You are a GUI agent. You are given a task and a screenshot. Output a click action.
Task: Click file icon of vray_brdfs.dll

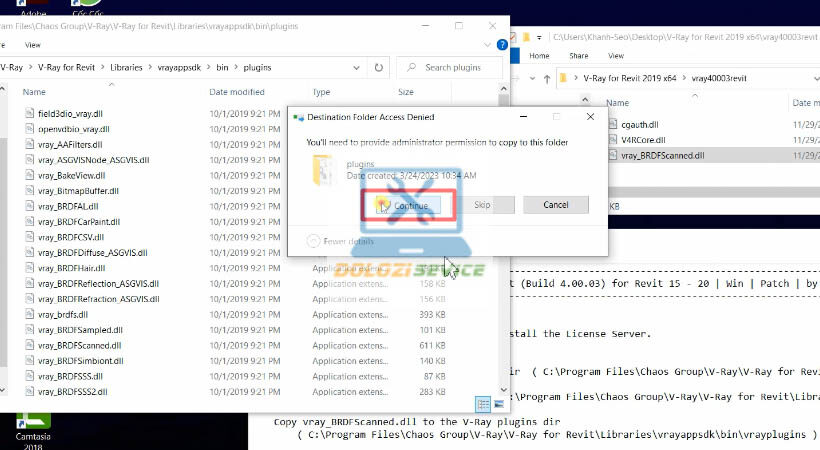[x=29, y=314]
